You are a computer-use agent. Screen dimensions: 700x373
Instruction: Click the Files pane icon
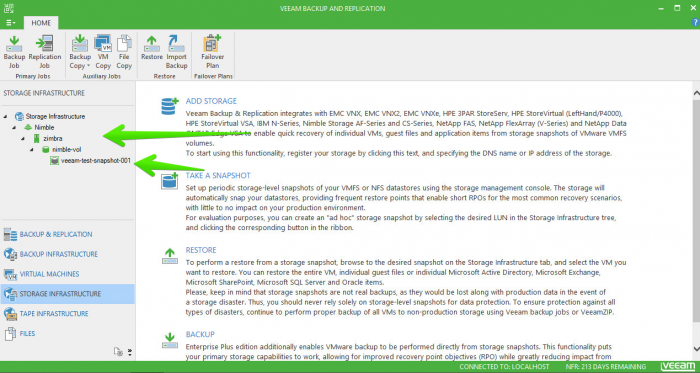coord(10,334)
